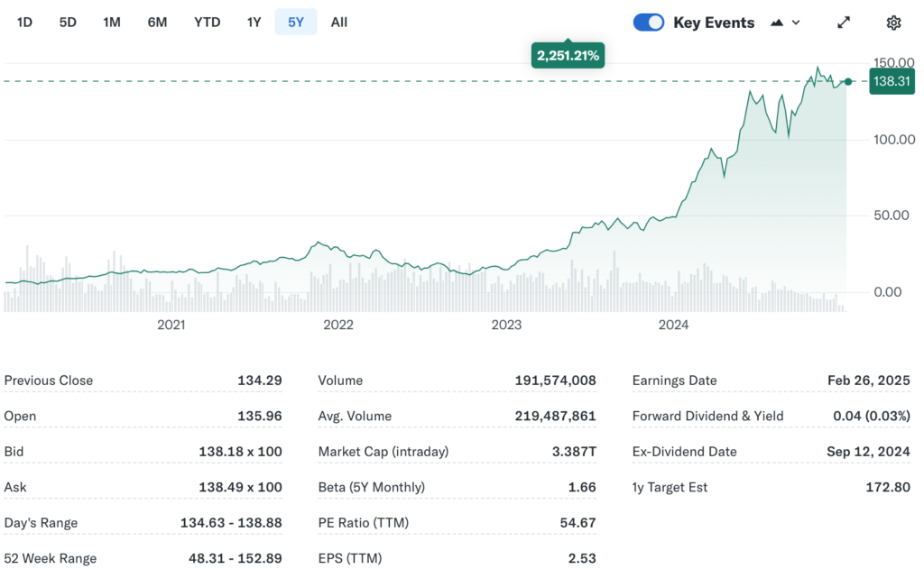Select the 138.31 price tag on the axis

tap(892, 81)
